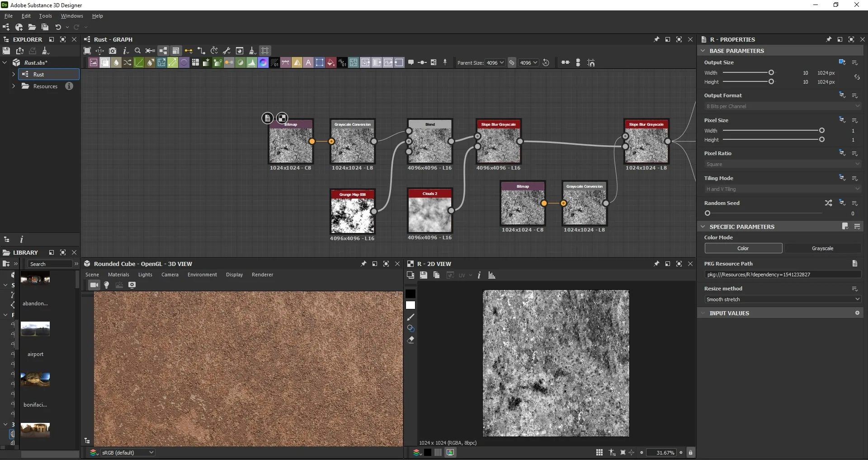Add a Text node from the node toolbar
Image resolution: width=868 pixels, height=460 pixels.
pos(308,63)
